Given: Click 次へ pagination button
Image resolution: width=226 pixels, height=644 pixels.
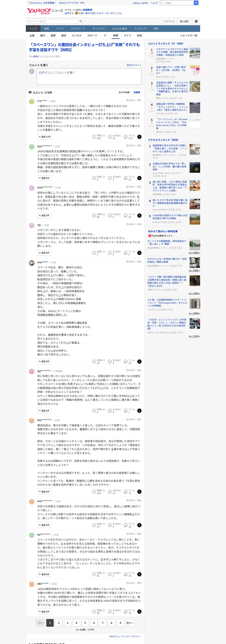Looking at the screenshot, I should tap(130, 623).
